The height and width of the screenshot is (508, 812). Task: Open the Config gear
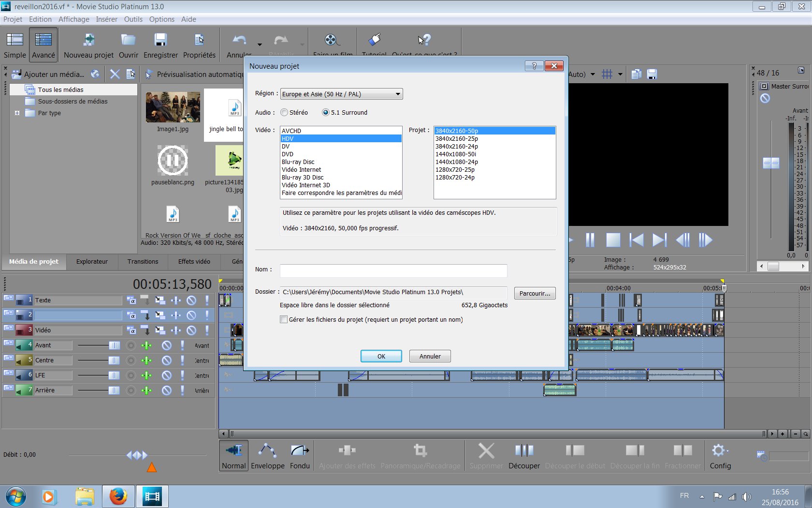pyautogui.click(x=720, y=456)
